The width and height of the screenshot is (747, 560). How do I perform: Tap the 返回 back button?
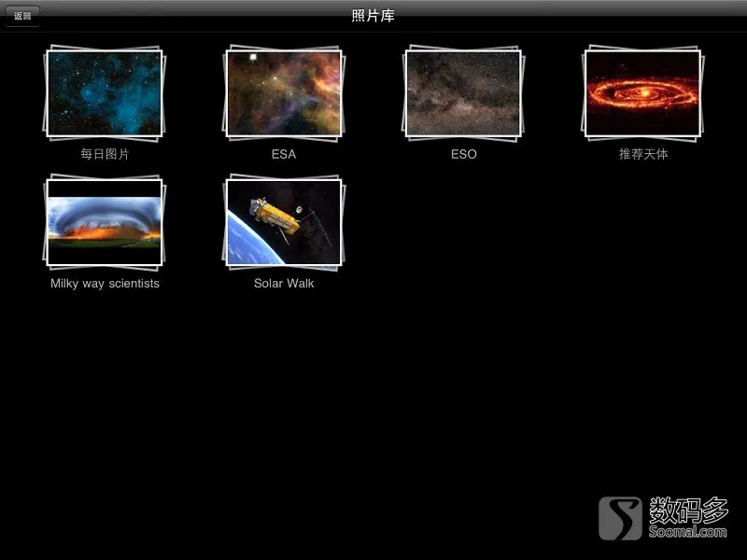coord(22,16)
